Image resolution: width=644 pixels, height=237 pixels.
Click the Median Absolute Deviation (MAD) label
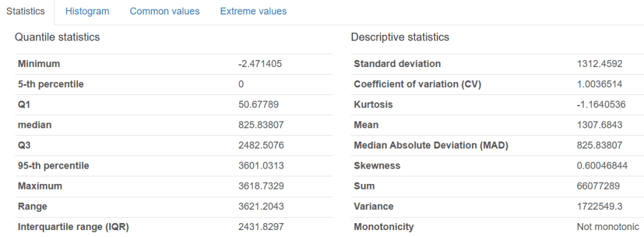point(431,145)
